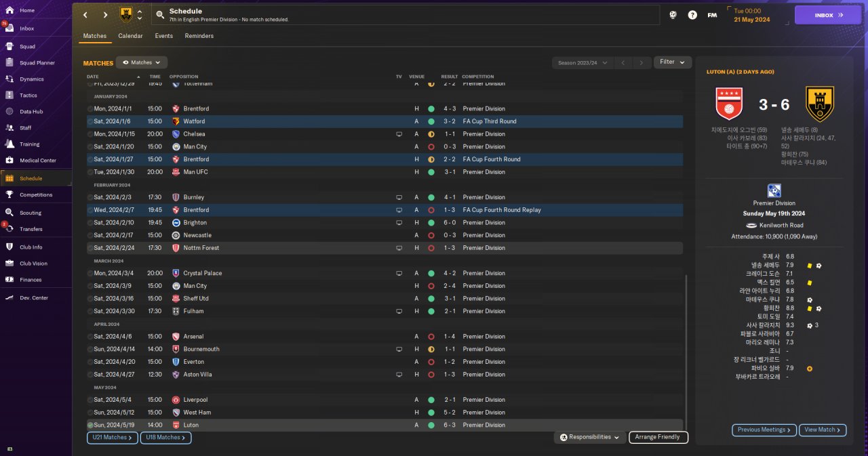Screen dimensions: 868x456
Task: Open the Dynamics sidebar icon
Action: click(9, 79)
